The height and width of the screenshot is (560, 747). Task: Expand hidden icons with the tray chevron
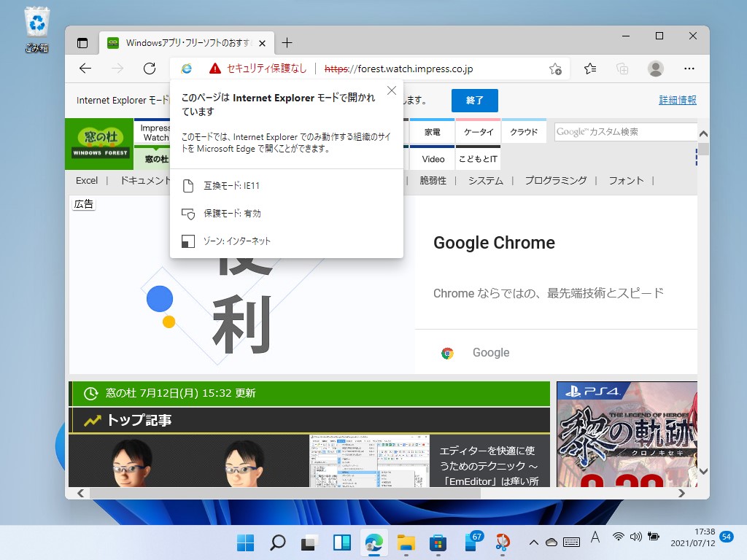(x=532, y=542)
